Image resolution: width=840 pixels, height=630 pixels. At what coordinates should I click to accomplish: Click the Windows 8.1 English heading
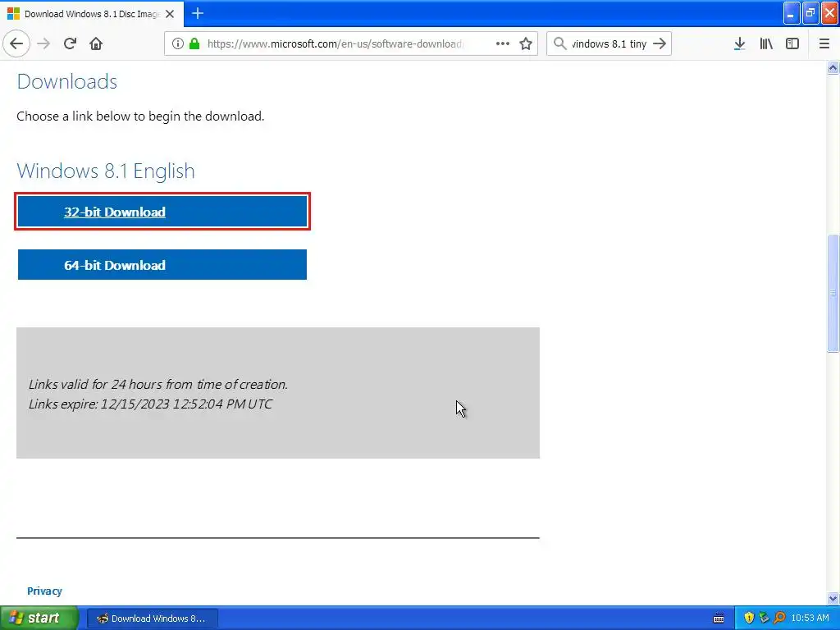[x=106, y=171]
